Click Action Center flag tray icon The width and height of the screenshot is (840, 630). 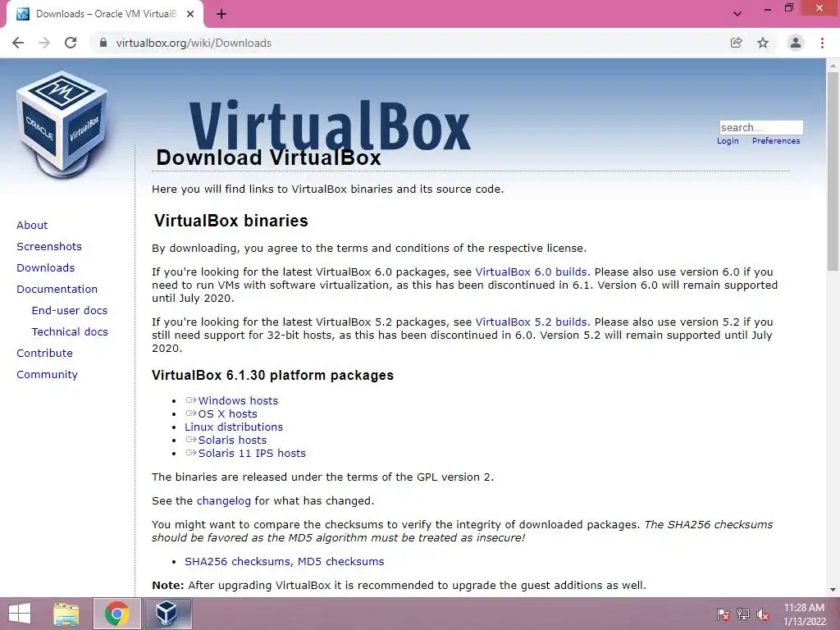pyautogui.click(x=723, y=614)
